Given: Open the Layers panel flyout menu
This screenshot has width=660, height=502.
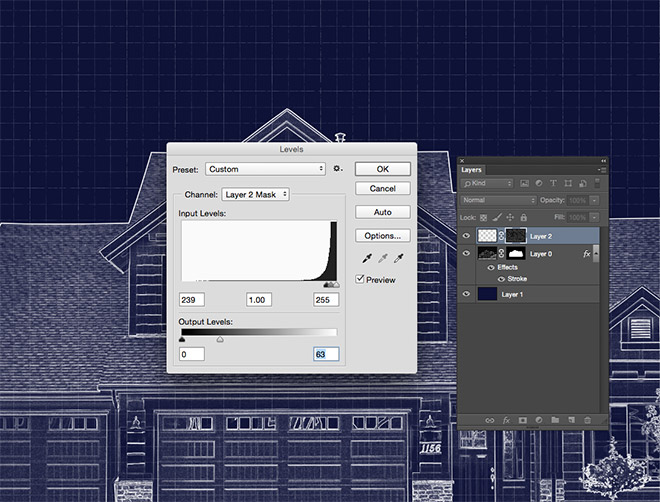Looking at the screenshot, I should pos(602,170).
